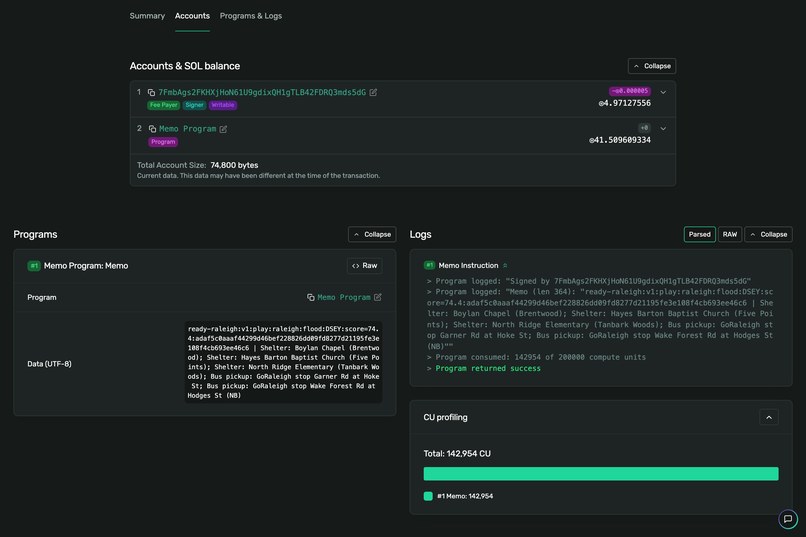The width and height of the screenshot is (806, 537).
Task: Click the green CU usage bar
Action: click(x=601, y=474)
